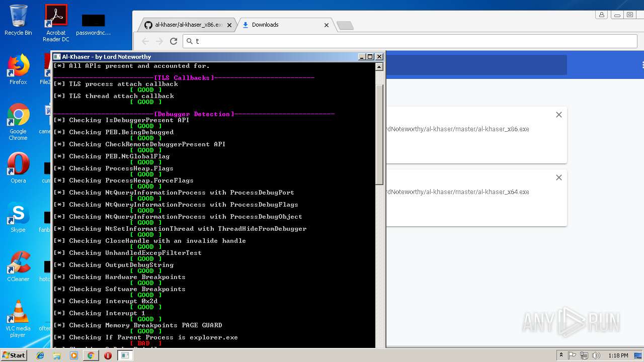This screenshot has height=362, width=644.
Task: Dismiss the al-khaser_x64.exe download entry
Action: (x=558, y=177)
